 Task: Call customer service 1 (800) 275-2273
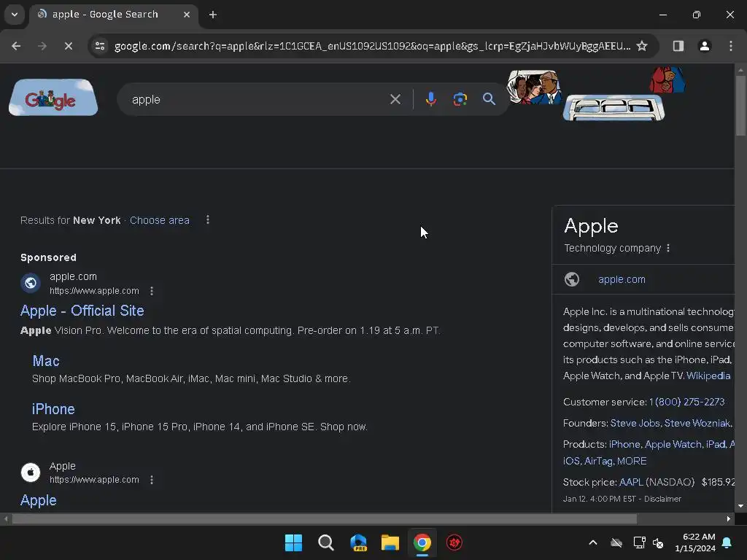686,402
